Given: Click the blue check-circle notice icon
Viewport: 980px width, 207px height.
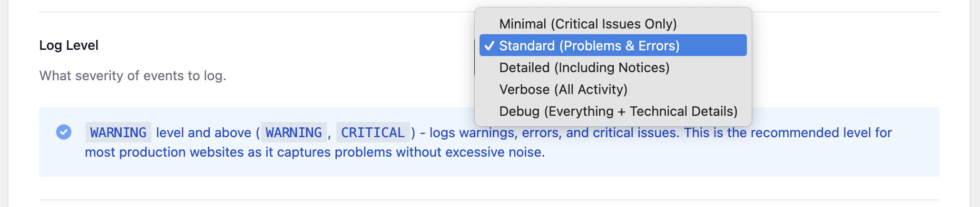Looking at the screenshot, I should [64, 132].
